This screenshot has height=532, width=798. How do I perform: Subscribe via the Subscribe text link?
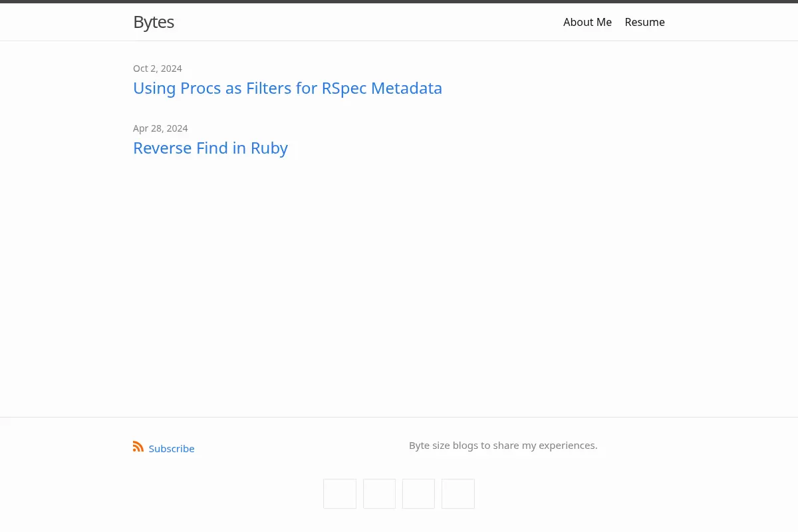pyautogui.click(x=172, y=449)
